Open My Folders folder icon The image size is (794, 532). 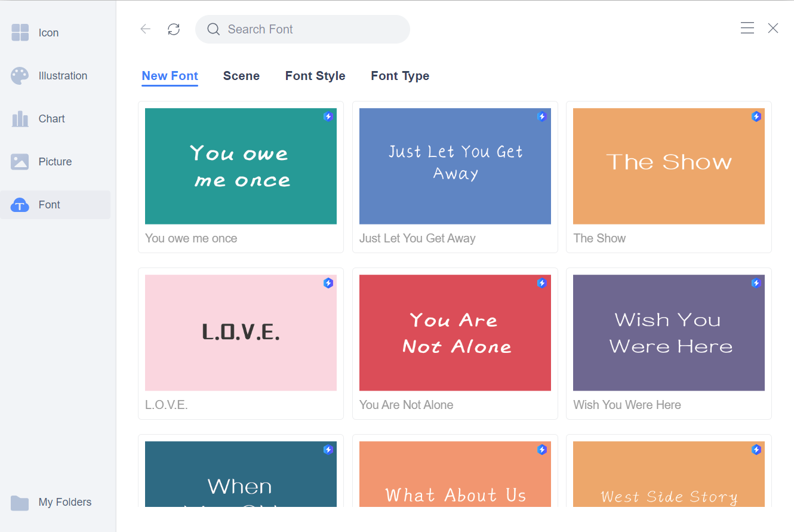[x=20, y=503]
